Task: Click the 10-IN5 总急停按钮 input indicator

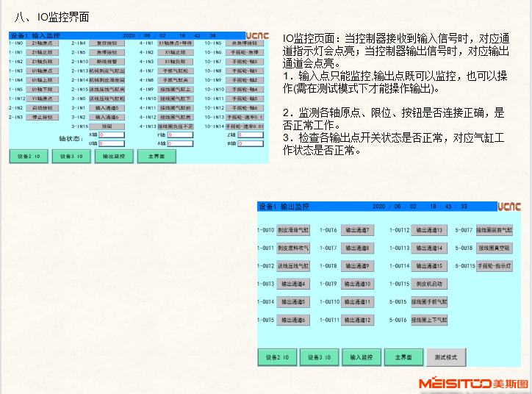Action: 242,43
